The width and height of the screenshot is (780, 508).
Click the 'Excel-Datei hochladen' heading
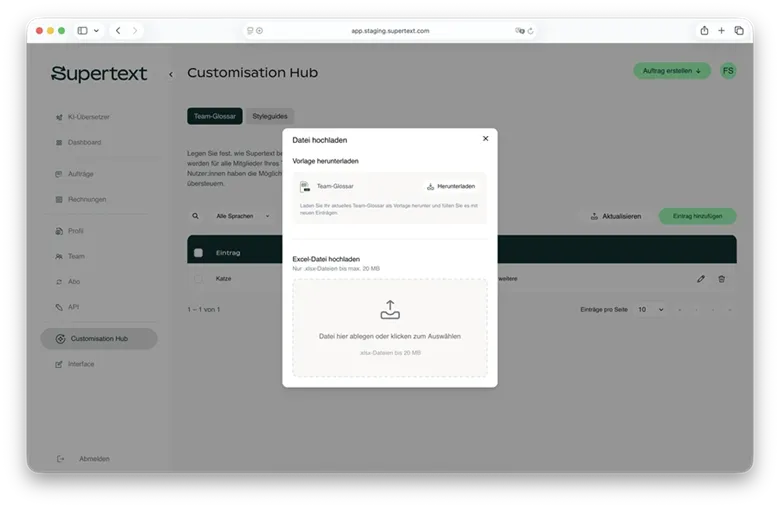tap(326, 259)
